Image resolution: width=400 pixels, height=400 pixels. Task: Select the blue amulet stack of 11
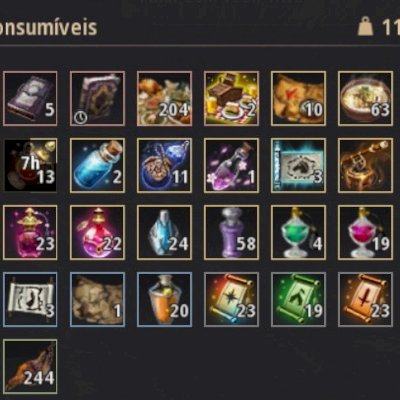click(x=164, y=165)
